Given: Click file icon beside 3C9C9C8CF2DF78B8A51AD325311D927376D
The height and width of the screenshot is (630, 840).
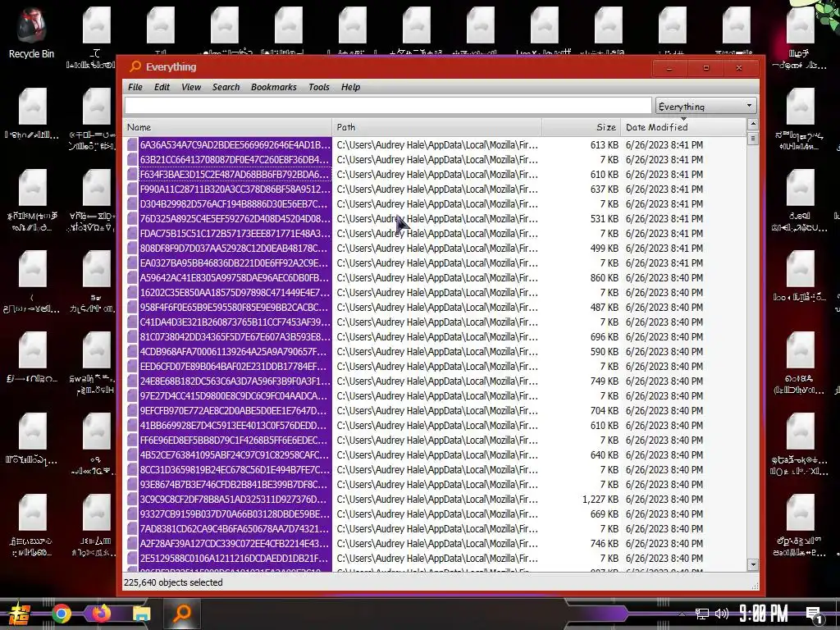Looking at the screenshot, I should tap(132, 500).
